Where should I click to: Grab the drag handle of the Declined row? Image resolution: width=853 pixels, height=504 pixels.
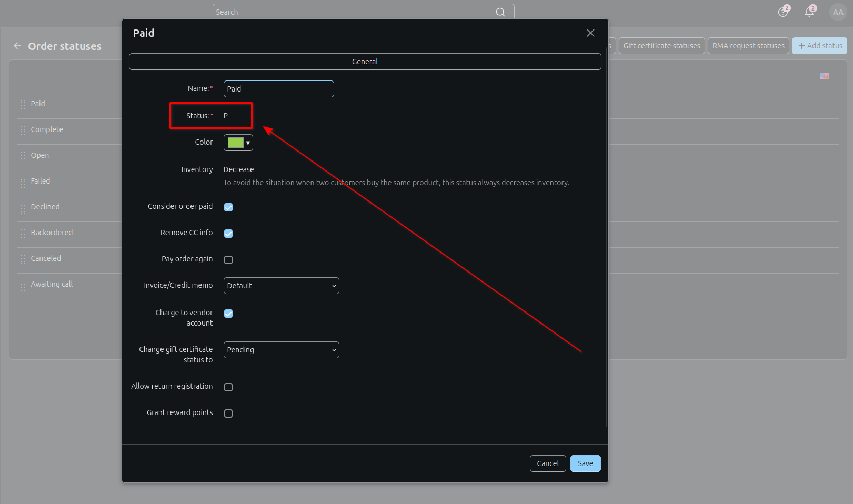(23, 208)
